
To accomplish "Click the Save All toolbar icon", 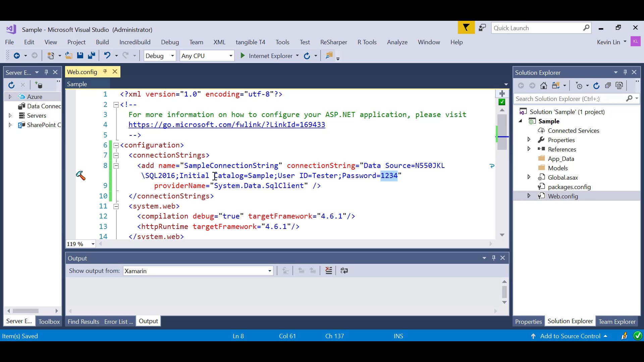I will click(x=91, y=56).
